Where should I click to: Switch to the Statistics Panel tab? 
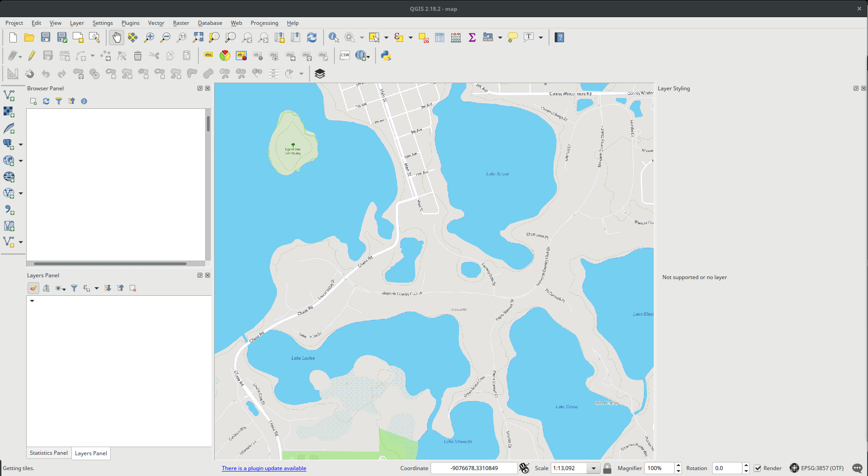[x=49, y=453]
